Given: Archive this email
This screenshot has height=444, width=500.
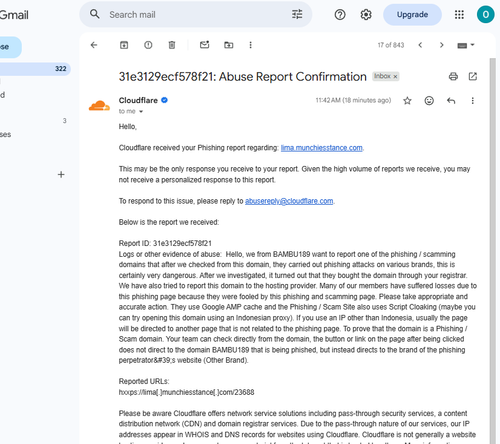Looking at the screenshot, I should click(x=124, y=45).
